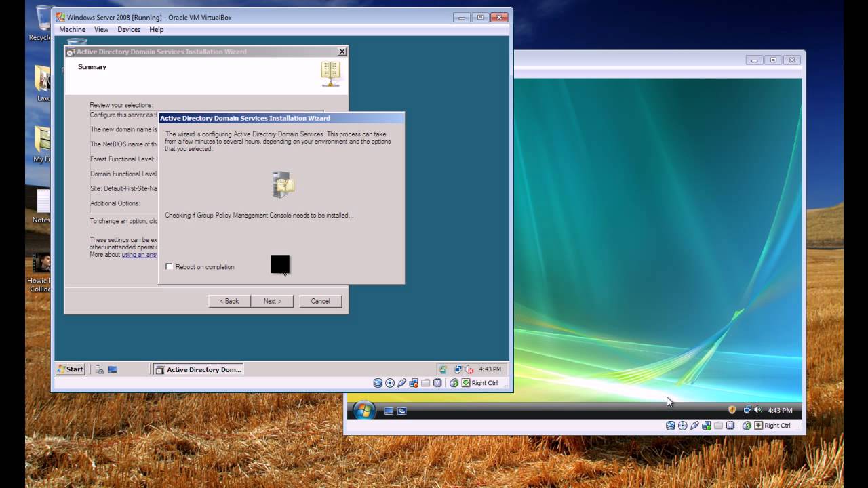Click the Howie video file icon on host desktop
This screenshot has height=488, width=868.
(x=41, y=272)
